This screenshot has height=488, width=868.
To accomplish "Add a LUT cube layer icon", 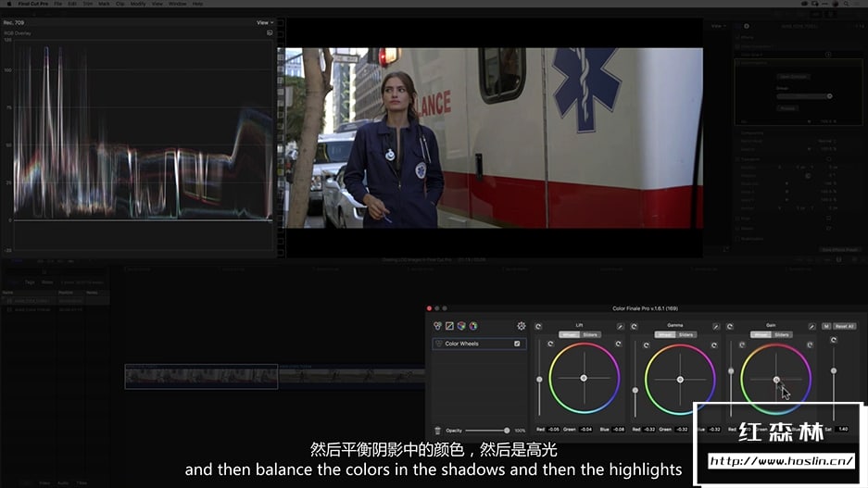I will click(x=461, y=326).
